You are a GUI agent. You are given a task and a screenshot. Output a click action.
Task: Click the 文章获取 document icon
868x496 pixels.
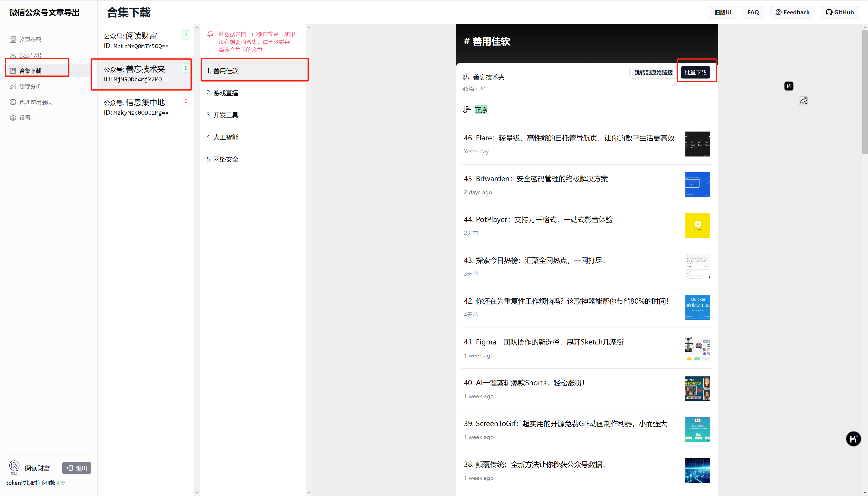click(x=13, y=40)
